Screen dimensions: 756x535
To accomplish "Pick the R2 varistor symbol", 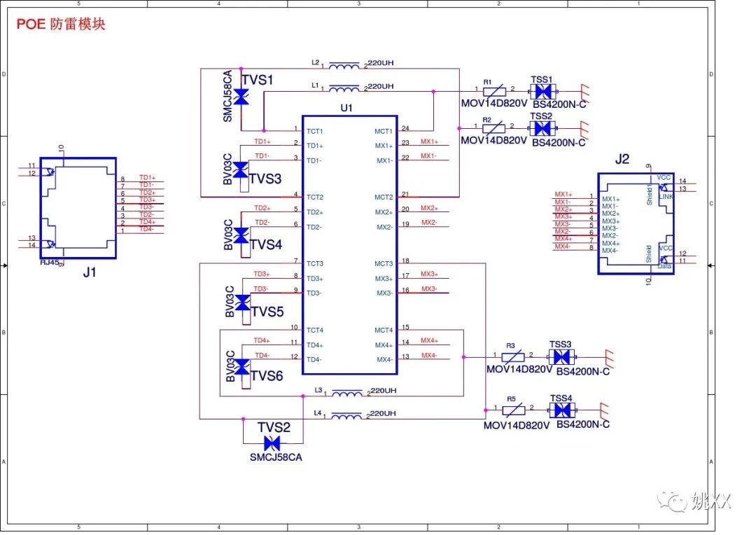I will point(493,128).
